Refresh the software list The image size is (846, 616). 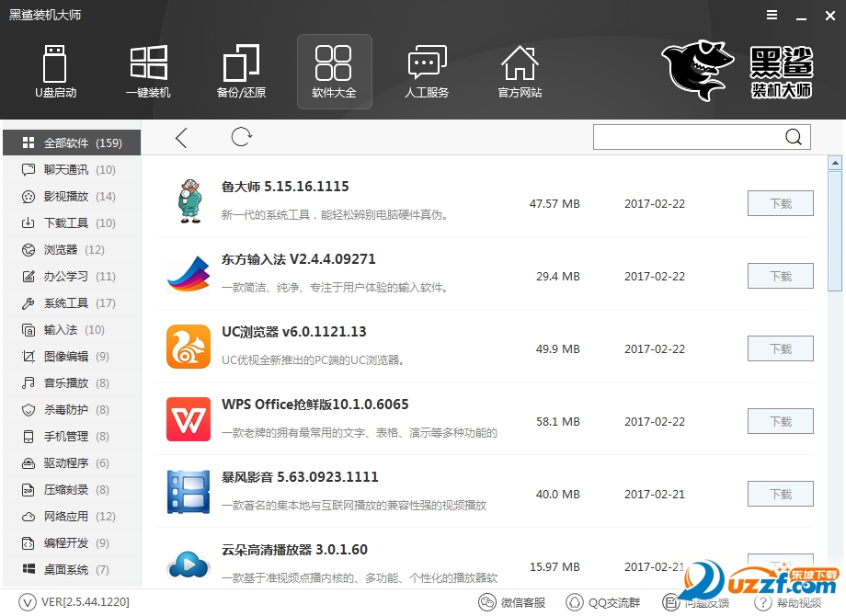coord(241,136)
